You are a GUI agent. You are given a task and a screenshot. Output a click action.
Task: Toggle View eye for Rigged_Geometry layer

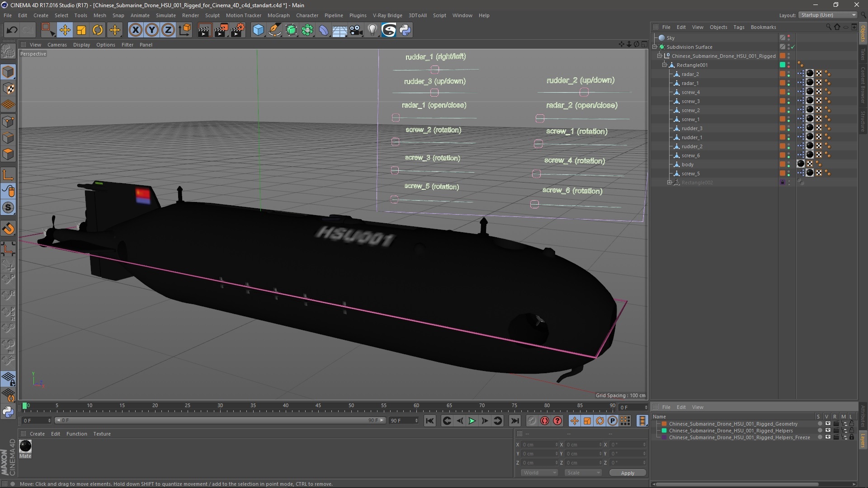[827, 424]
